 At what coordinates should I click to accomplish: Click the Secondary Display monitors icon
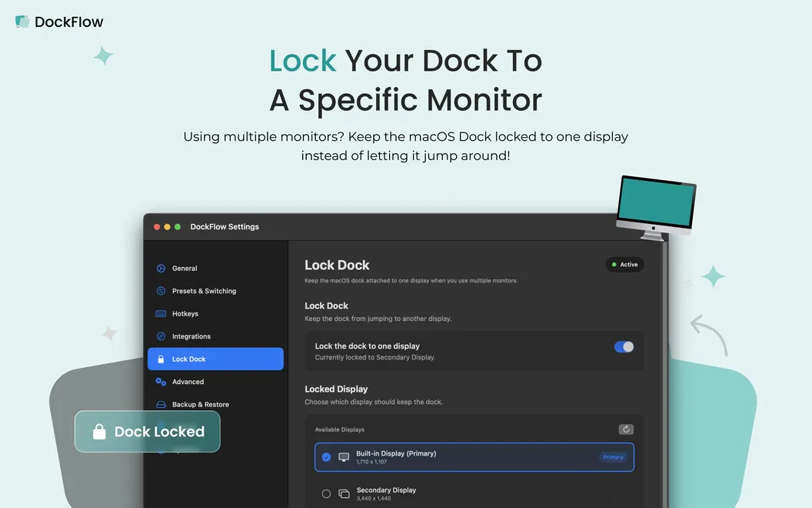[344, 494]
